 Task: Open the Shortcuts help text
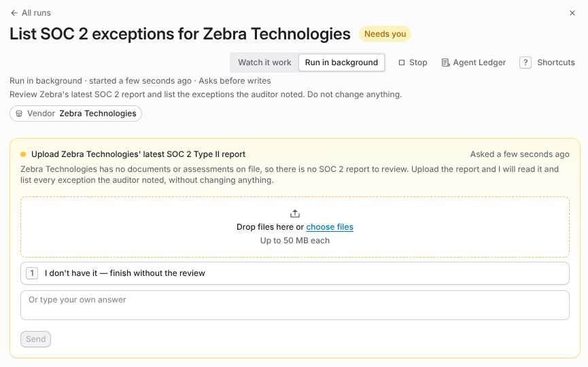coord(556,63)
